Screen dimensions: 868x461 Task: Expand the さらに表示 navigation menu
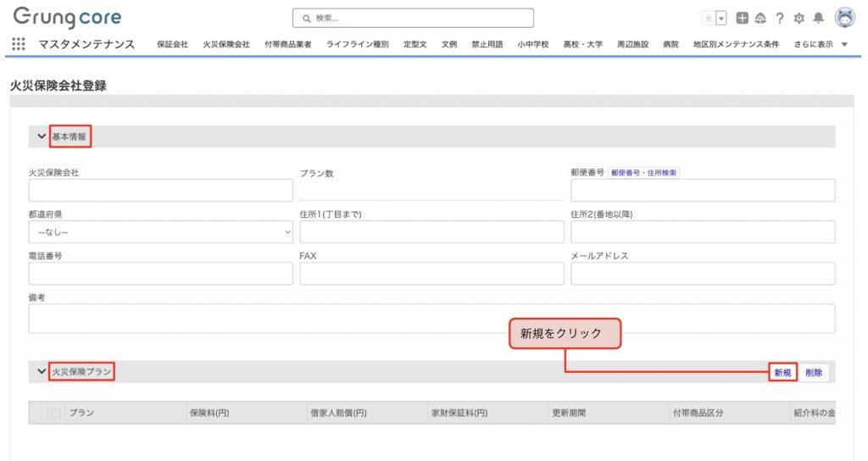tap(821, 44)
